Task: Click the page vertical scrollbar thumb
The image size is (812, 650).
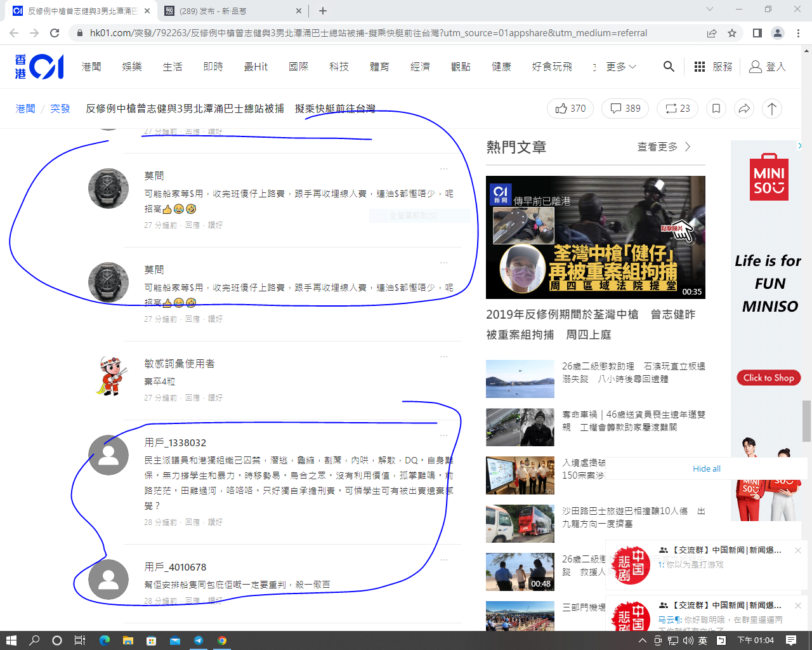Action: point(806,420)
